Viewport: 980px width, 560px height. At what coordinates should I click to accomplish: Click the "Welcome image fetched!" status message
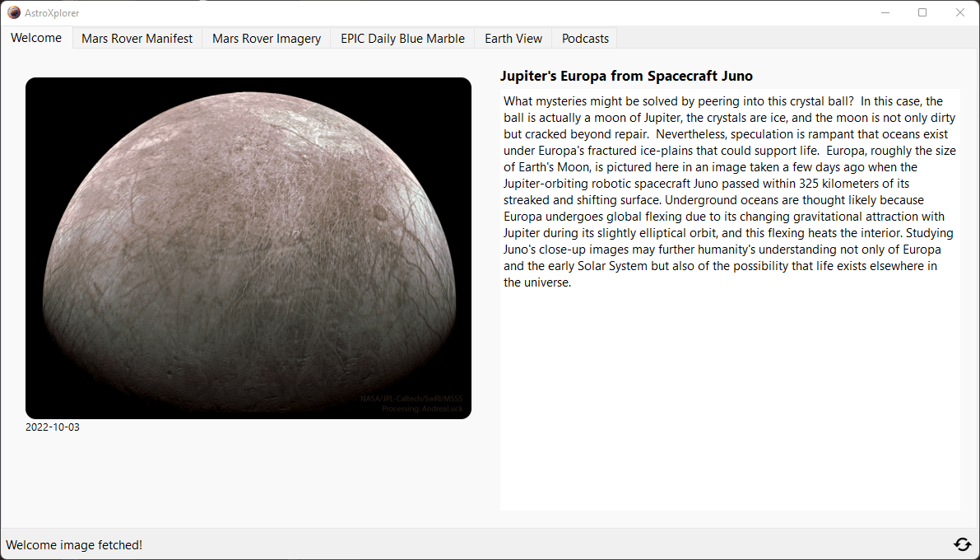coord(74,544)
